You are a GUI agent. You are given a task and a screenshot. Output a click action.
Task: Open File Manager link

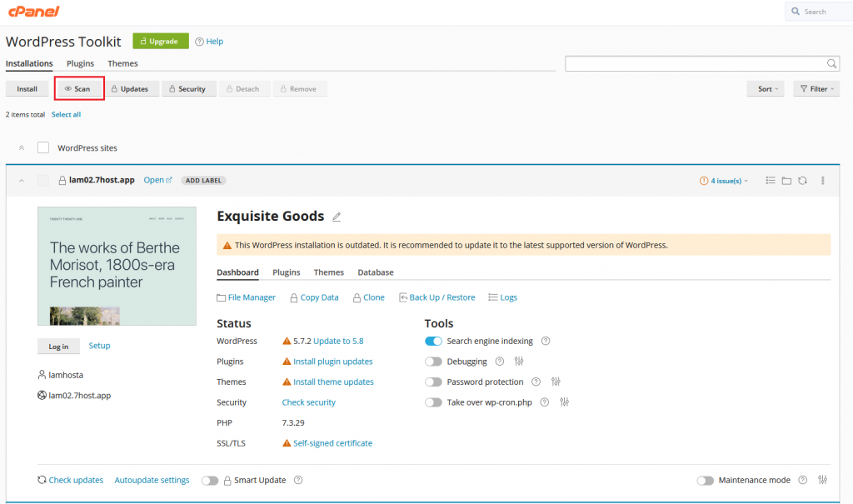(x=247, y=297)
